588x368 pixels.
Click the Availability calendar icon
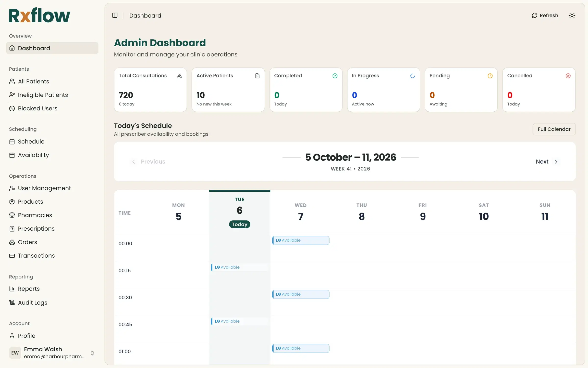click(12, 155)
